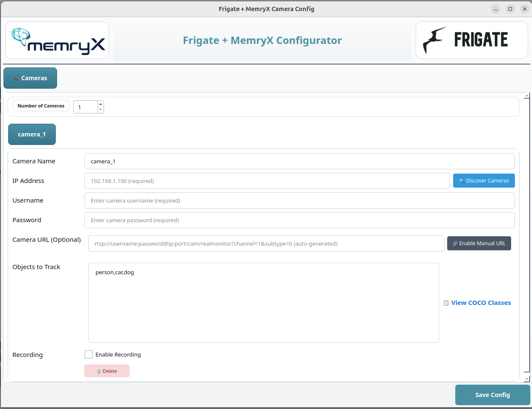The height and width of the screenshot is (409, 532).
Task: Enable Manual URL entry
Action: [x=479, y=243]
